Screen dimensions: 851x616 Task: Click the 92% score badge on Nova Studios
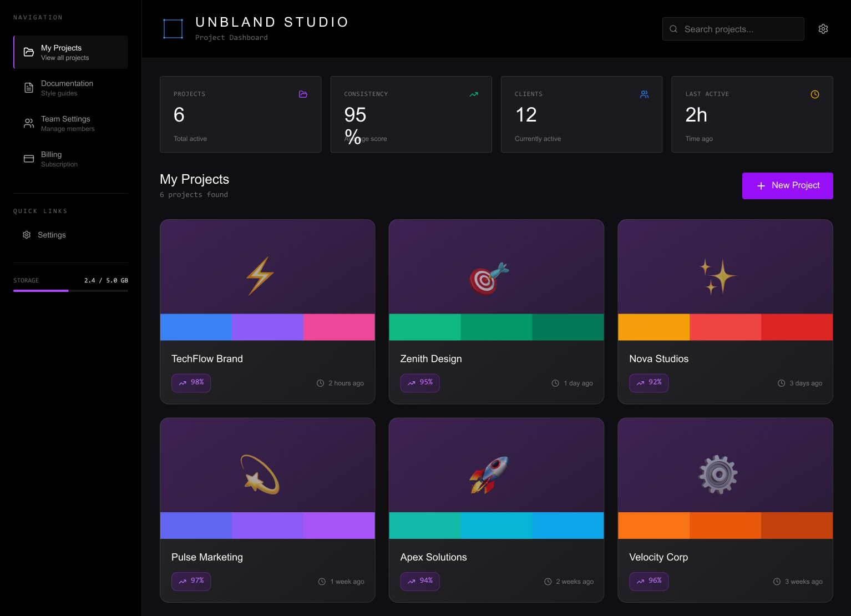pyautogui.click(x=649, y=383)
